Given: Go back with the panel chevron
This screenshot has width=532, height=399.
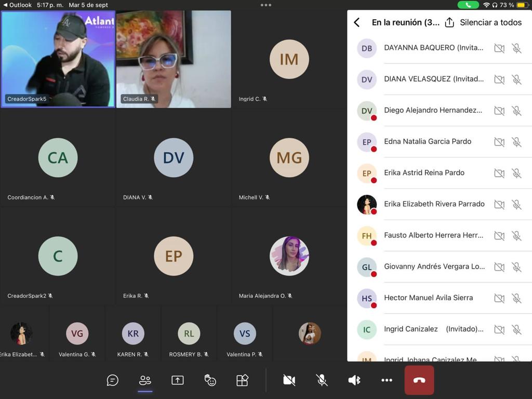Looking at the screenshot, I should (357, 22).
